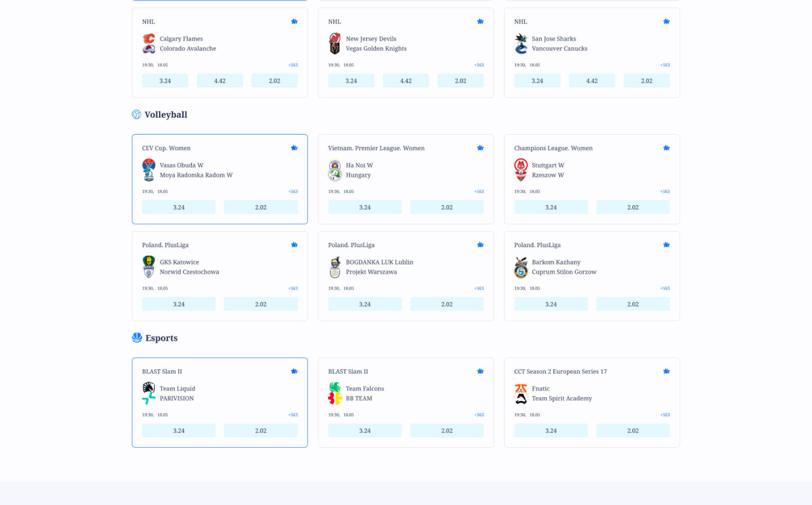Image resolution: width=812 pixels, height=505 pixels.
Task: Click the Esports section icon
Action: tap(137, 338)
